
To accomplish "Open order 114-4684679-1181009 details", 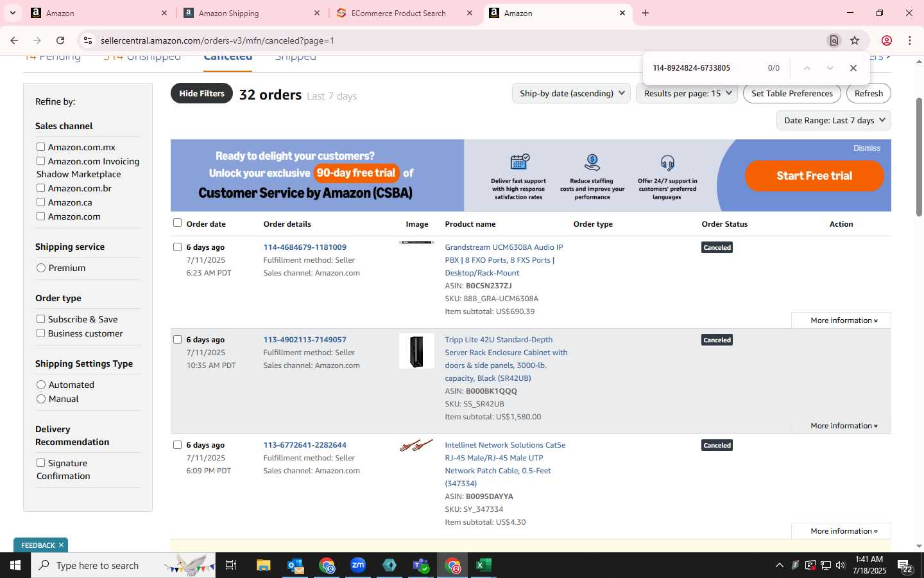I will (x=305, y=247).
